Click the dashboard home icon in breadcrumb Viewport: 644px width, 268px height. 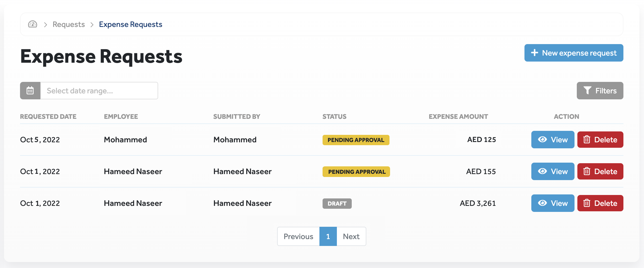click(x=33, y=24)
